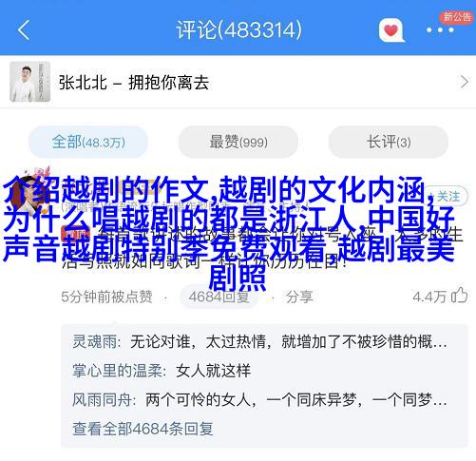
Task: Open the reply from 掌心里的温柔
Action: point(162,371)
